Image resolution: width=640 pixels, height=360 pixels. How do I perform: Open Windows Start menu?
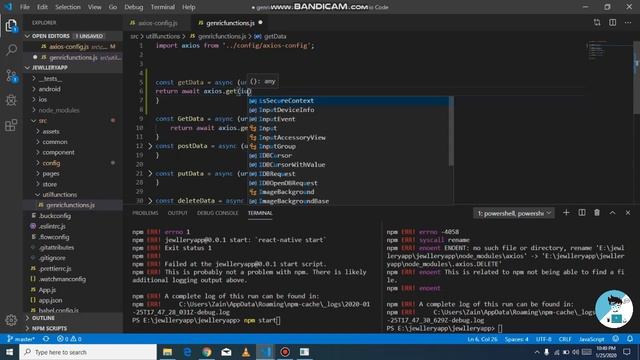(9, 352)
